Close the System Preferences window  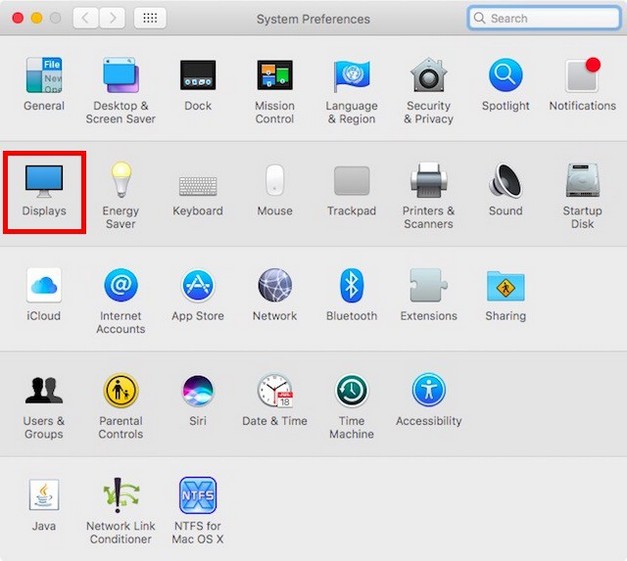(x=18, y=18)
